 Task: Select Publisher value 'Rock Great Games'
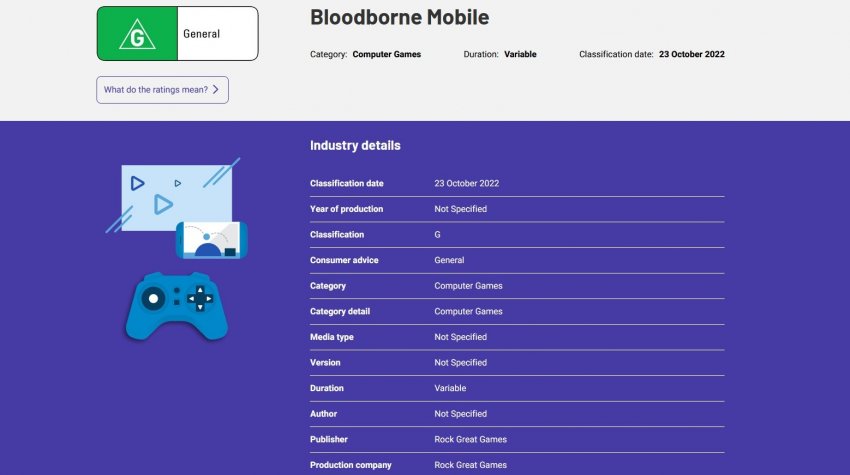tap(470, 439)
